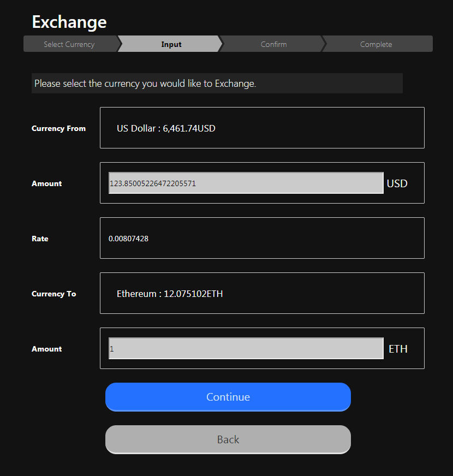Click into the ETH amount input field

tap(246, 349)
